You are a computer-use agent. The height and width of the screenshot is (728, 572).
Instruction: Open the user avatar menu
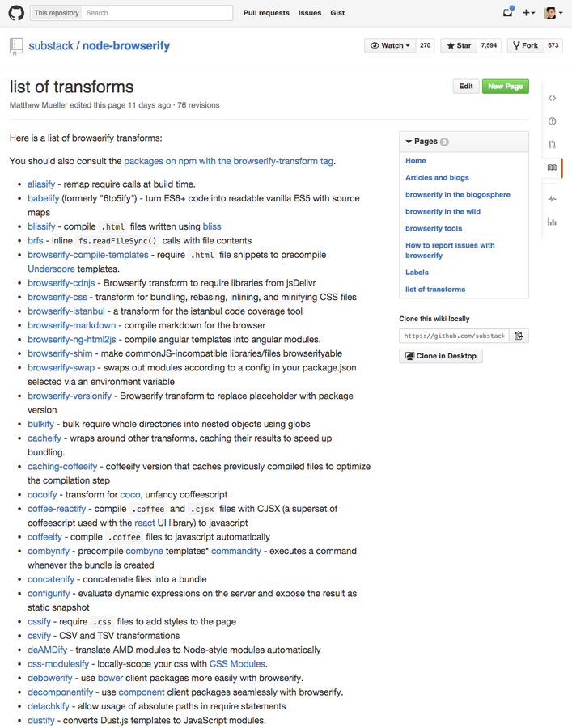pyautogui.click(x=553, y=13)
